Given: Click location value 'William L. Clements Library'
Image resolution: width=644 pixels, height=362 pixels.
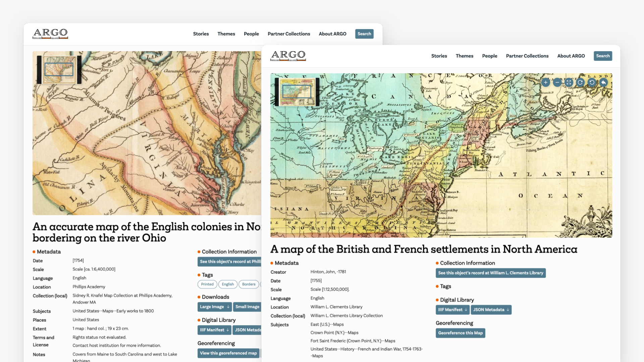Looking at the screenshot, I should (x=336, y=307).
